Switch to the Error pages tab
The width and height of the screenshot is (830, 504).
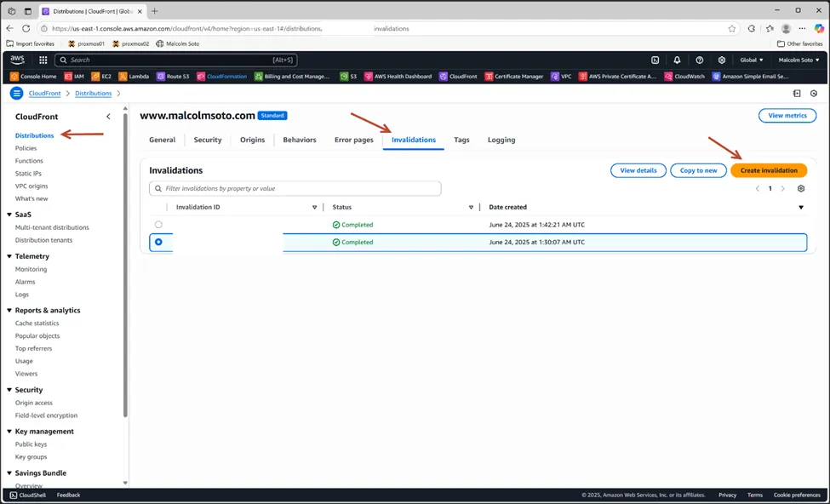tap(353, 140)
